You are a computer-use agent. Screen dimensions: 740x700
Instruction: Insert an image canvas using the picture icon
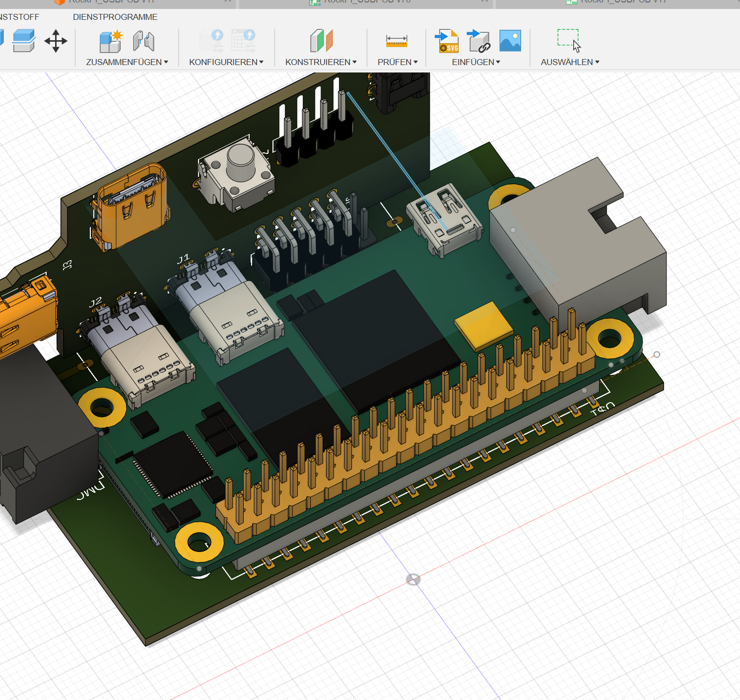(x=510, y=41)
